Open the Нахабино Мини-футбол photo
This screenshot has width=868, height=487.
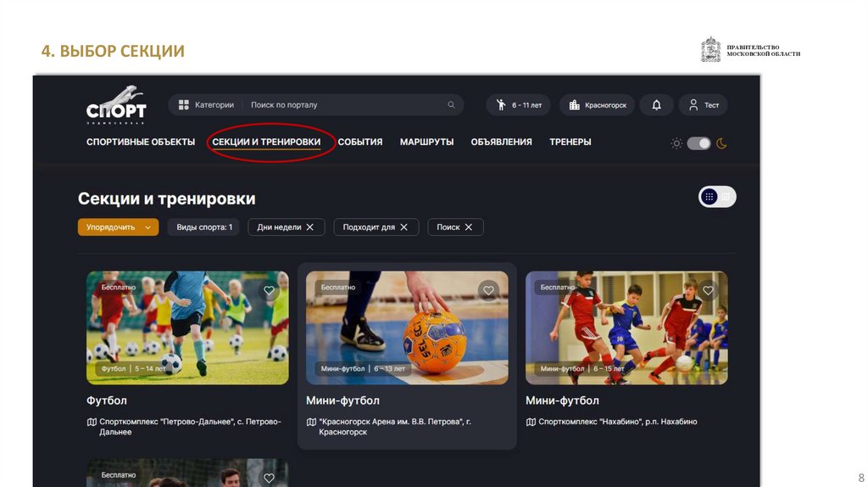click(626, 327)
